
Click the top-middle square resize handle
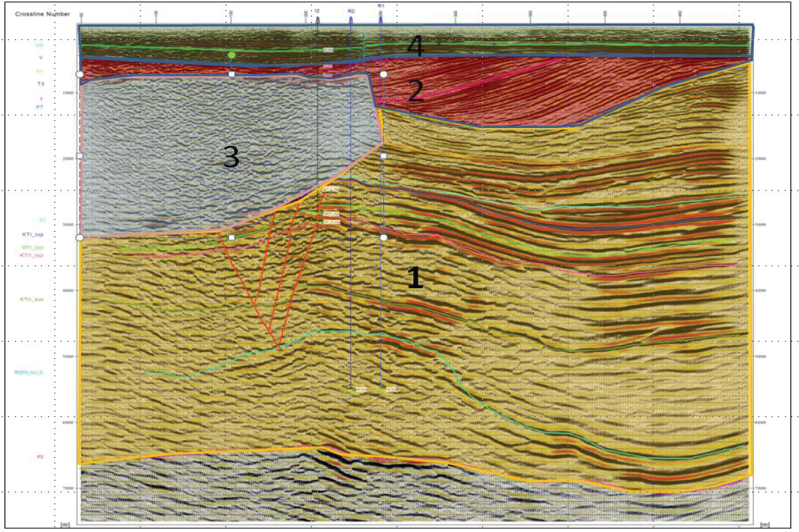[231, 75]
